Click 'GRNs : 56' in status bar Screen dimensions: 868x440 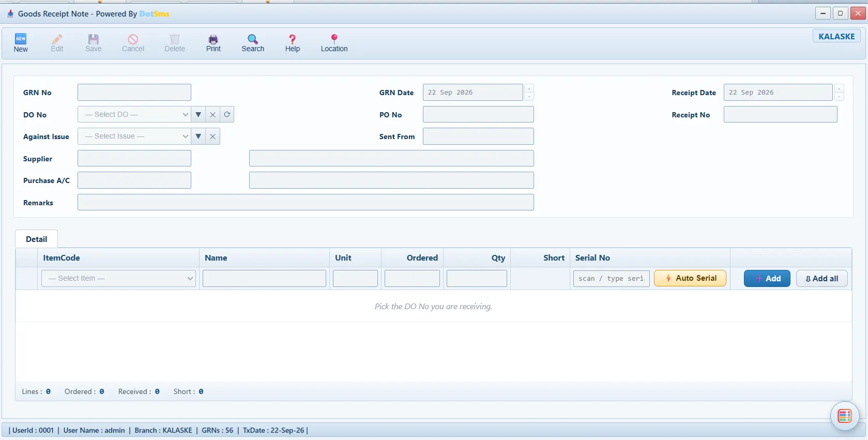click(217, 430)
